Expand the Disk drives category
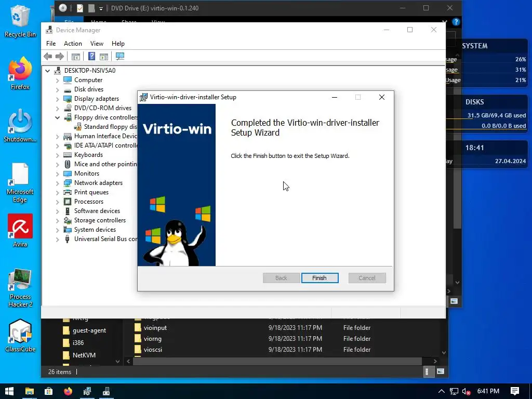 pyautogui.click(x=57, y=89)
